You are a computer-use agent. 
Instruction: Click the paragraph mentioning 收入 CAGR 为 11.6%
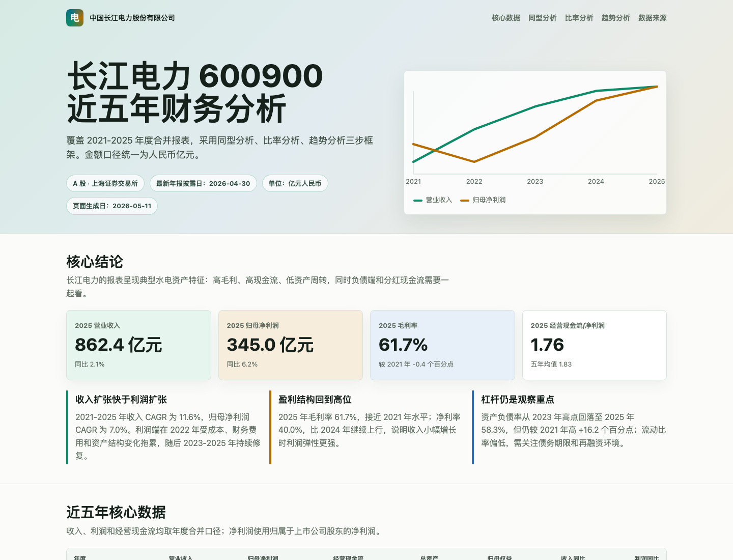point(168,436)
